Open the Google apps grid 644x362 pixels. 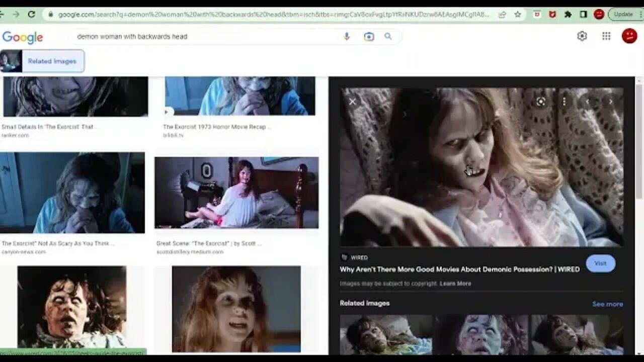coord(606,36)
